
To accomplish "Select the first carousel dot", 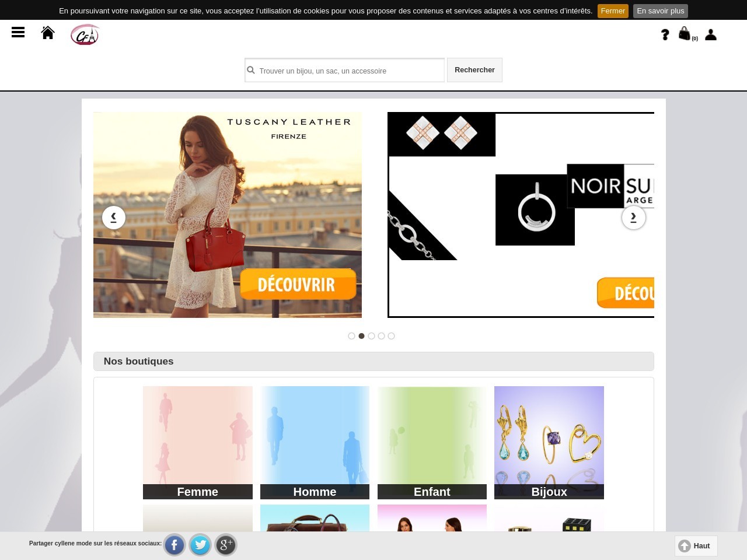I will pyautogui.click(x=351, y=336).
